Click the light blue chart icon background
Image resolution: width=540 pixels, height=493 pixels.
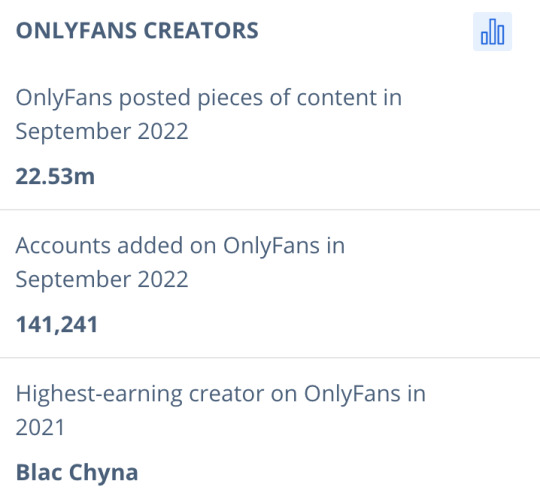[x=492, y=32]
